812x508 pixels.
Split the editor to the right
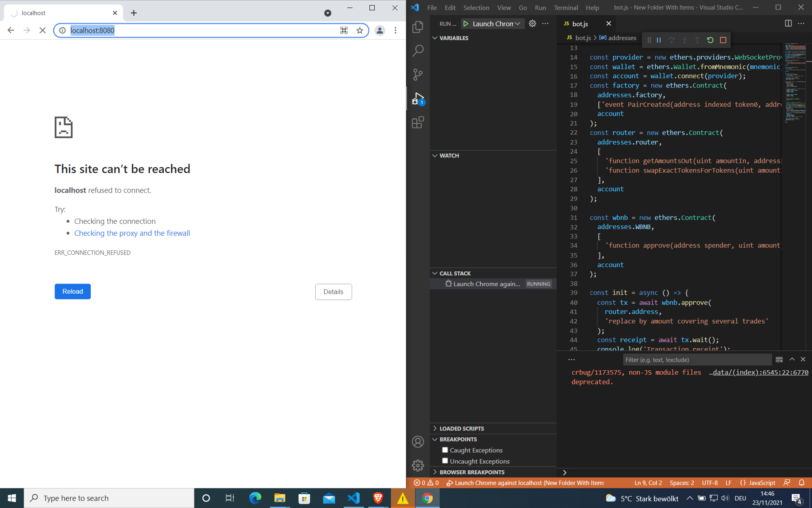pyautogui.click(x=788, y=23)
